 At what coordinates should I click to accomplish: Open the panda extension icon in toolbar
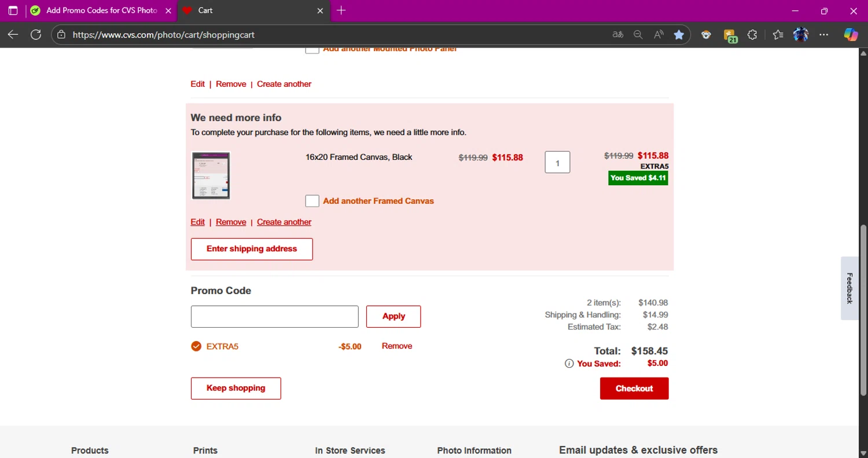(x=706, y=35)
